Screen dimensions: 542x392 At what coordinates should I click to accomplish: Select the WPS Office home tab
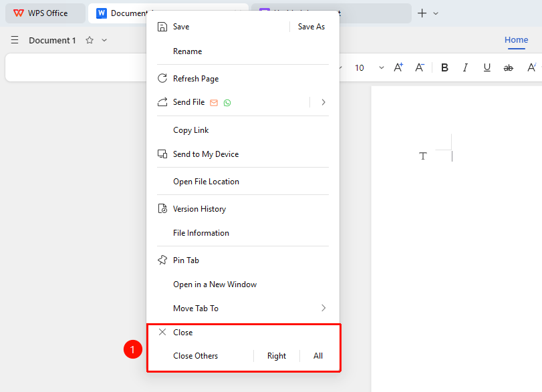45,13
